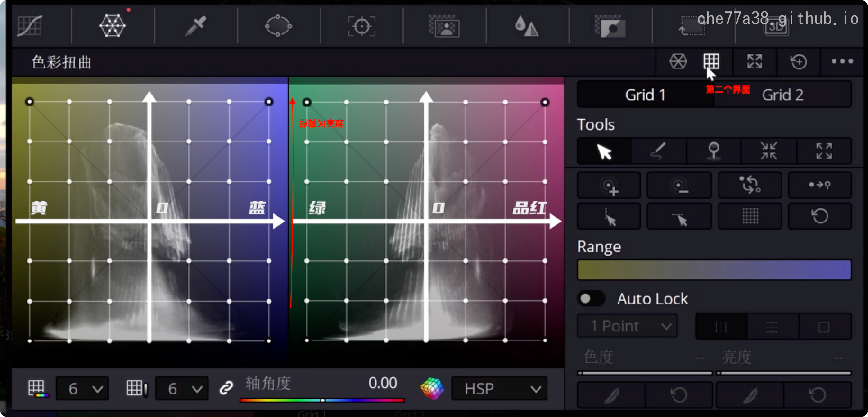Viewport: 868px width, 417px height.
Task: Open the Qualifier eyedropper palette
Action: 196,26
